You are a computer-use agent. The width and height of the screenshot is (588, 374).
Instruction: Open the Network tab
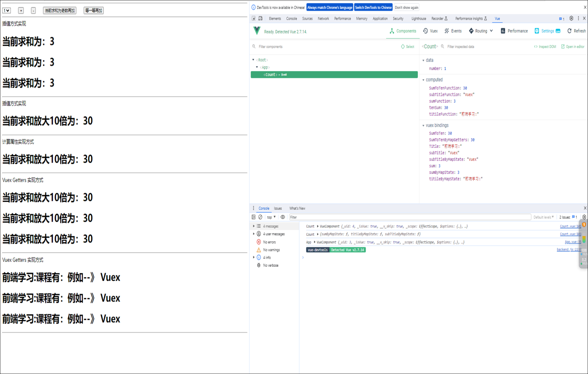coord(323,19)
